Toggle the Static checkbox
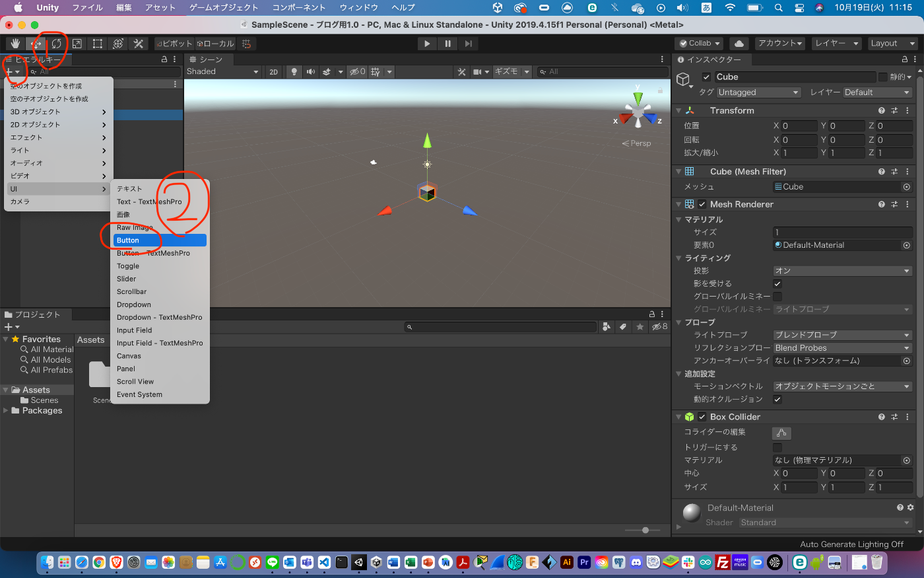Image resolution: width=924 pixels, height=578 pixels. 882,77
